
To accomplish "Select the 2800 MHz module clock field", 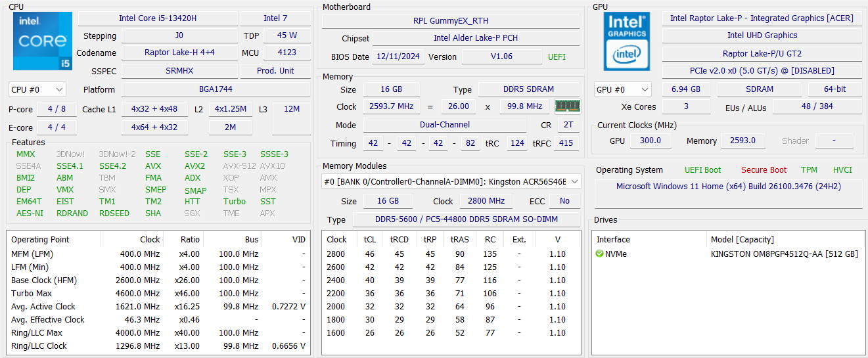I will click(487, 201).
